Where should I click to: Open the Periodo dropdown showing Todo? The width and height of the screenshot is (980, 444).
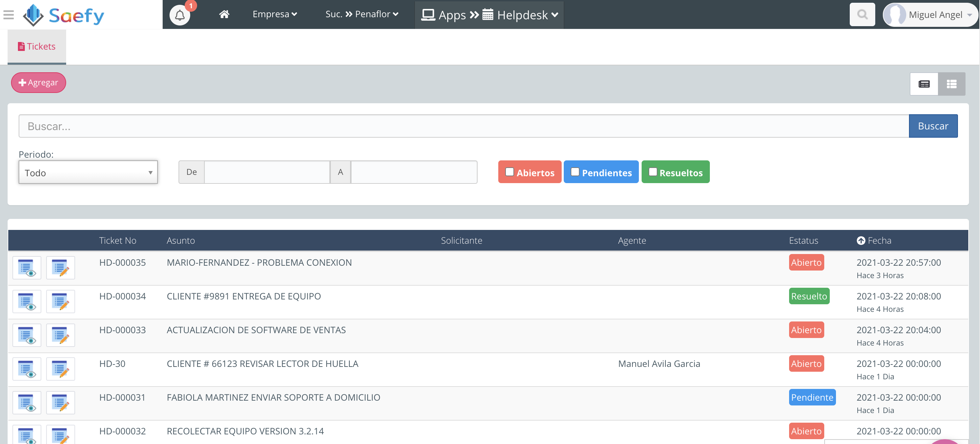pos(88,172)
